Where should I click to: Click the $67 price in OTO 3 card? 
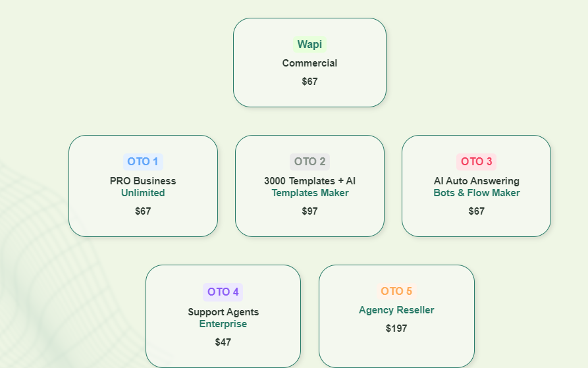point(476,211)
